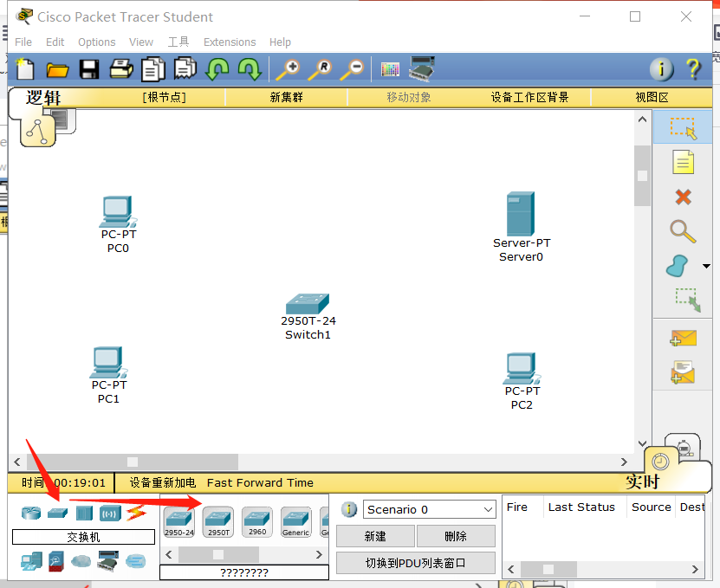Click 切换到PDU列表窗口 button
Image resolution: width=720 pixels, height=588 pixels.
(x=416, y=563)
